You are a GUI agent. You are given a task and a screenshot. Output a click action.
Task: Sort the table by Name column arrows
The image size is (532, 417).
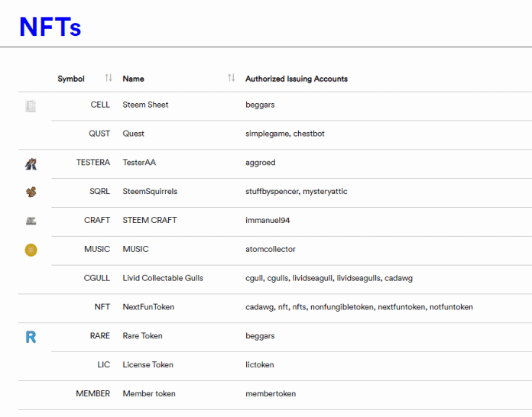click(x=231, y=78)
